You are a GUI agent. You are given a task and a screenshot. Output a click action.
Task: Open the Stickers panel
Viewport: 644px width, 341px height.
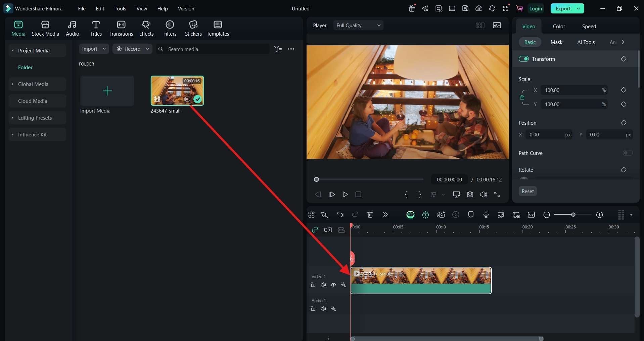pyautogui.click(x=193, y=28)
